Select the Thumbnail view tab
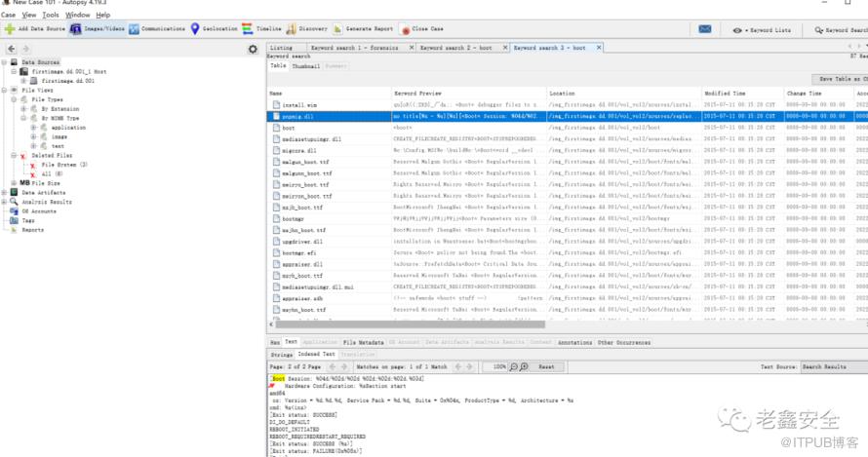Screen dimensions: 868x457 point(305,66)
